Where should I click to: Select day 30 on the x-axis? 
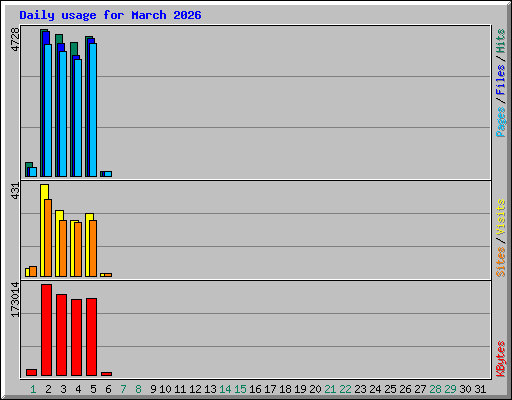tap(465, 389)
